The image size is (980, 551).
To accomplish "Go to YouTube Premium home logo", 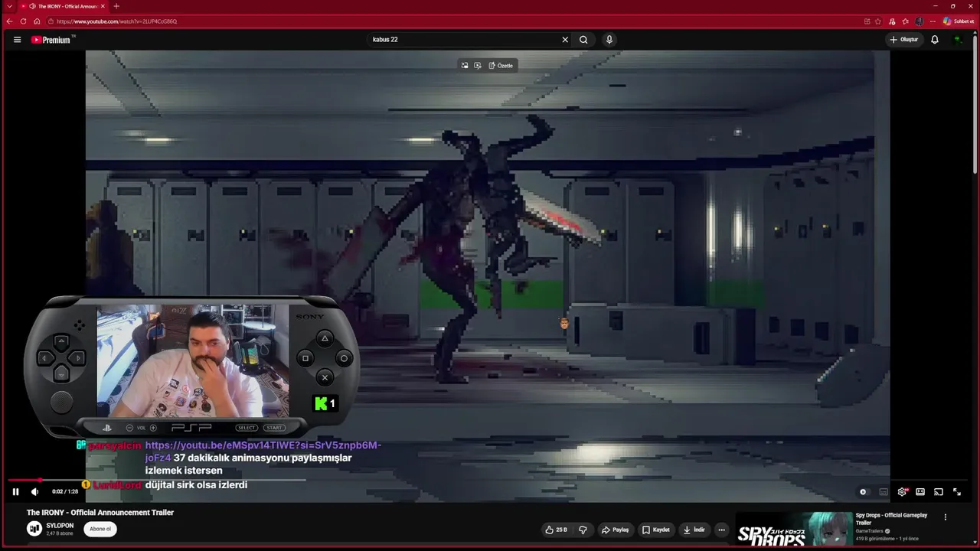I will pos(51,40).
